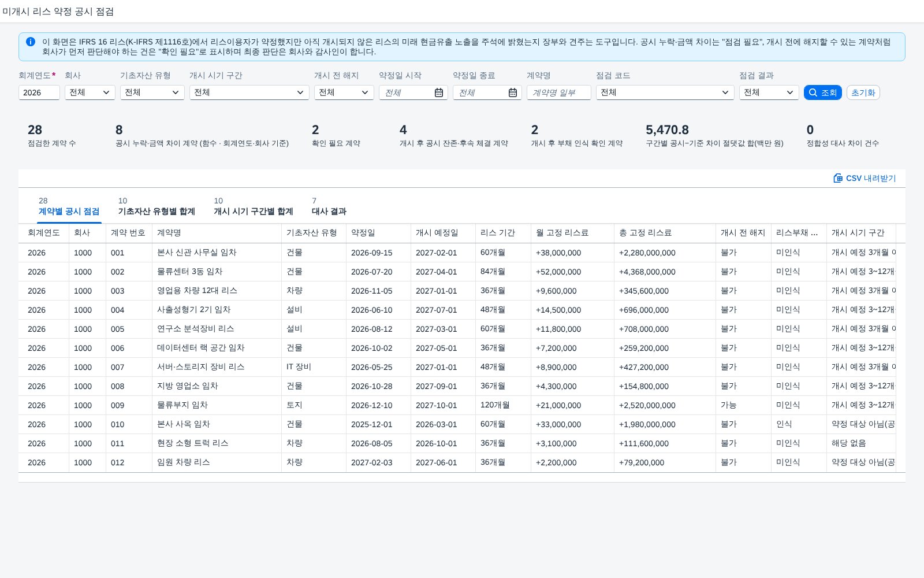Click the 조회 search button
This screenshot has height=578, width=924.
point(823,92)
